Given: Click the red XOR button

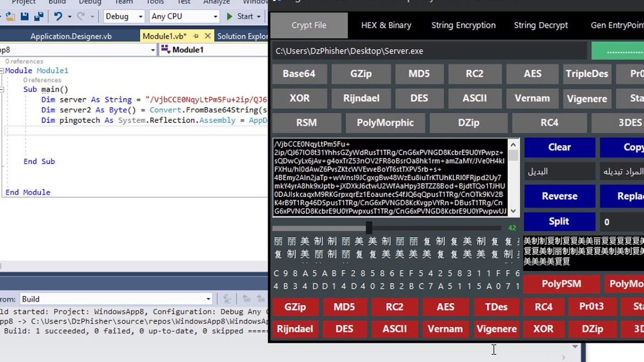Looking at the screenshot, I should 543,329.
